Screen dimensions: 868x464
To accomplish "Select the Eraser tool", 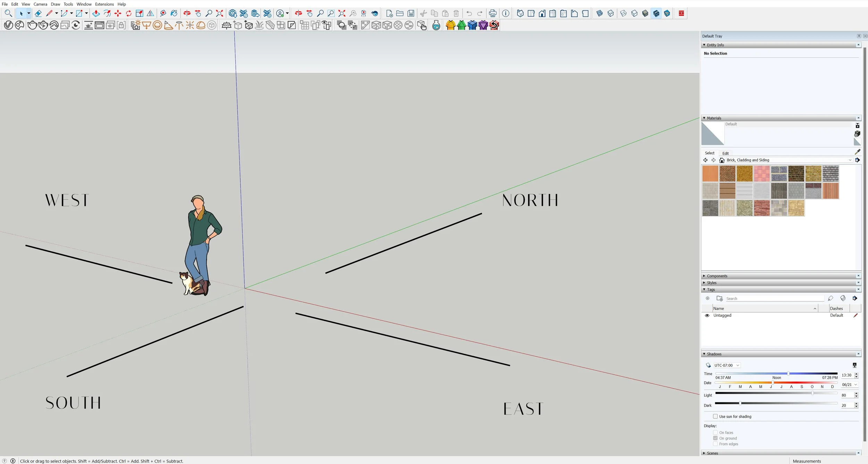I will click(38, 13).
